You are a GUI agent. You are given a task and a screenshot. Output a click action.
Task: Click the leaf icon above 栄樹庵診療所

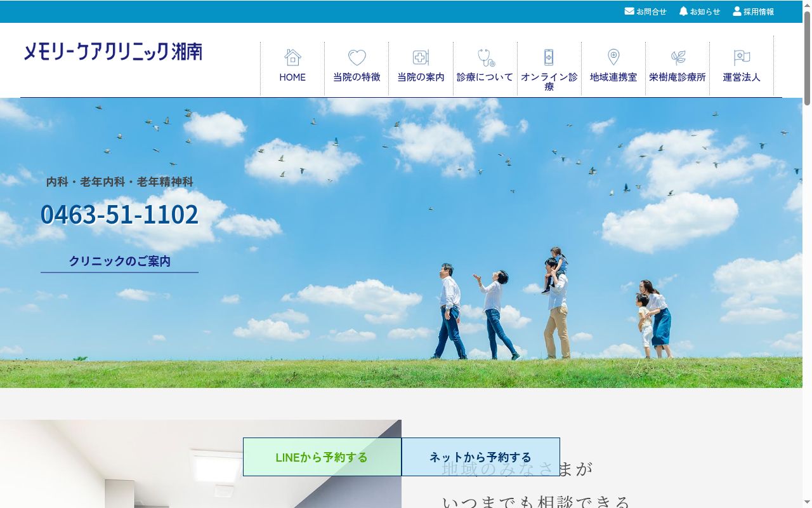[x=678, y=58]
